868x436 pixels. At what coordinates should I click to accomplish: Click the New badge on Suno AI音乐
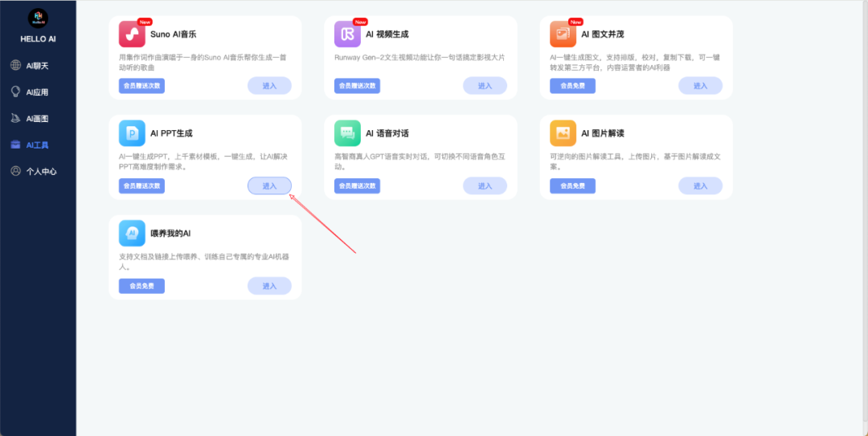(x=145, y=22)
